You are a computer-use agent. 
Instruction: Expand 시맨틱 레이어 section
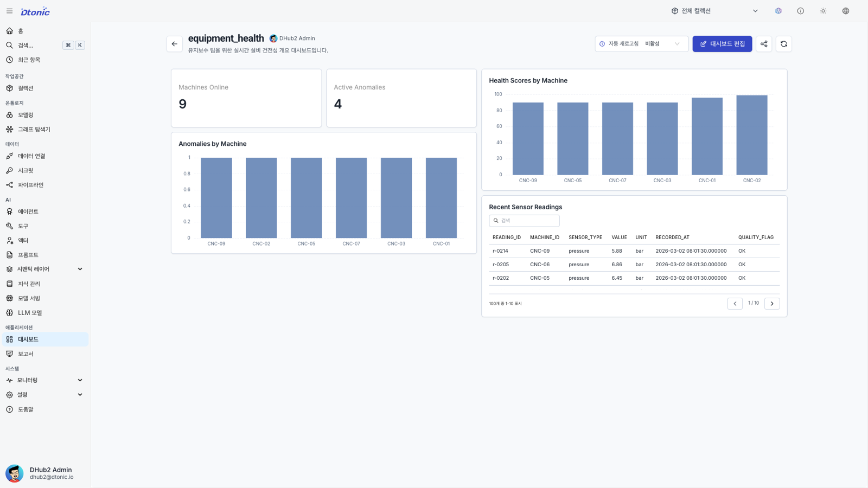[45, 269]
